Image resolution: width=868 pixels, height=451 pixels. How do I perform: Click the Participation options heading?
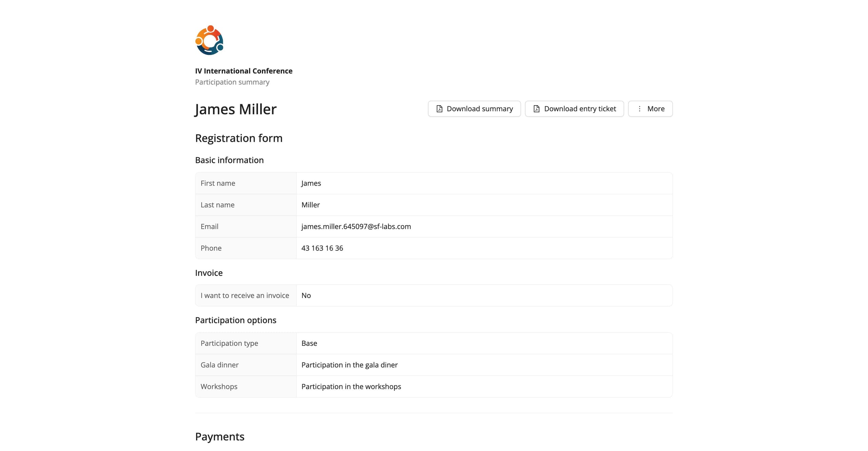[x=236, y=320]
